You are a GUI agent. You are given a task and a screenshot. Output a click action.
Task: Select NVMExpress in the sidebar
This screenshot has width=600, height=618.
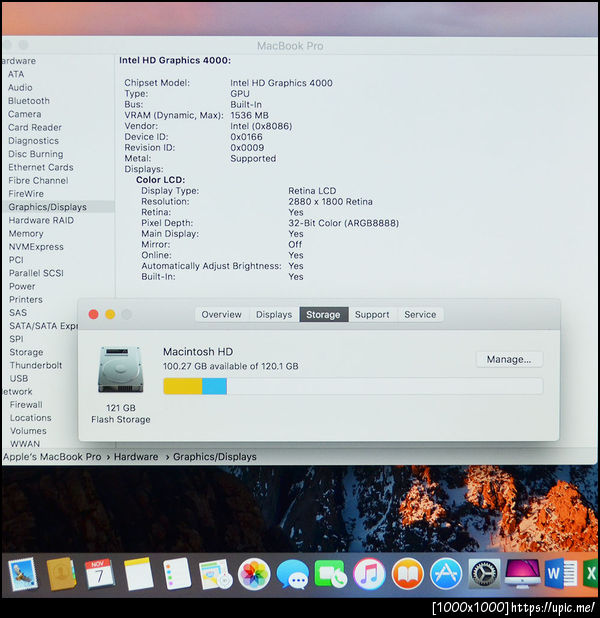click(36, 247)
